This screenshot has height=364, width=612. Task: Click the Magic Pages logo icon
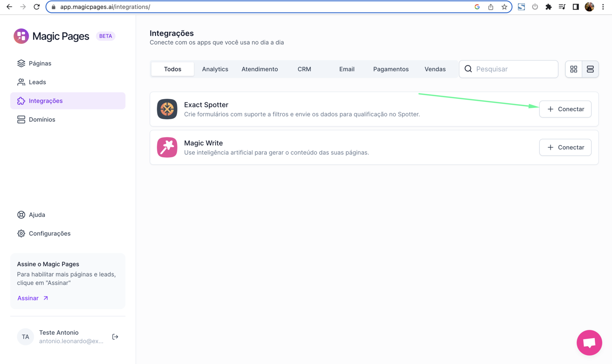(x=21, y=36)
